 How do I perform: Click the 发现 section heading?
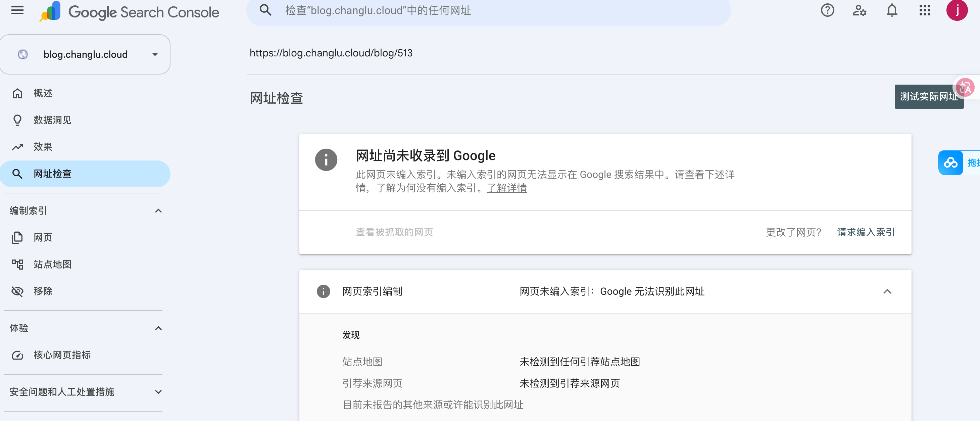pos(351,335)
